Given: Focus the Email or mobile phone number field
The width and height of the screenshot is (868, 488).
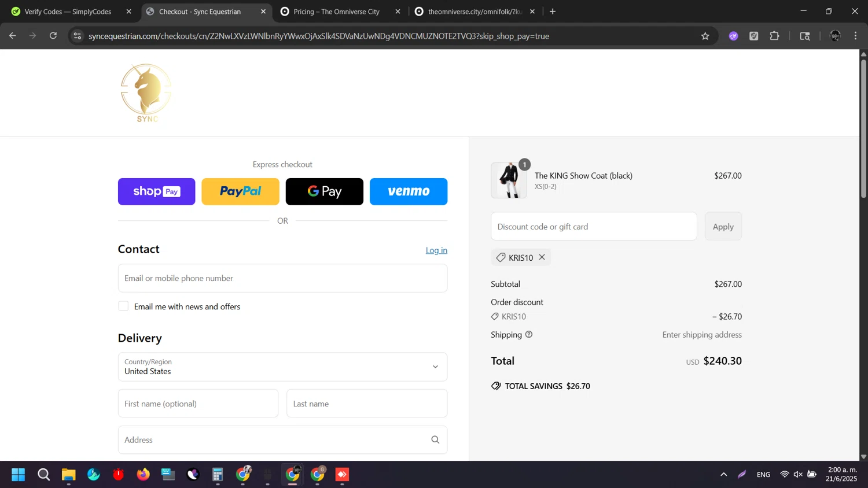Looking at the screenshot, I should click(282, 278).
